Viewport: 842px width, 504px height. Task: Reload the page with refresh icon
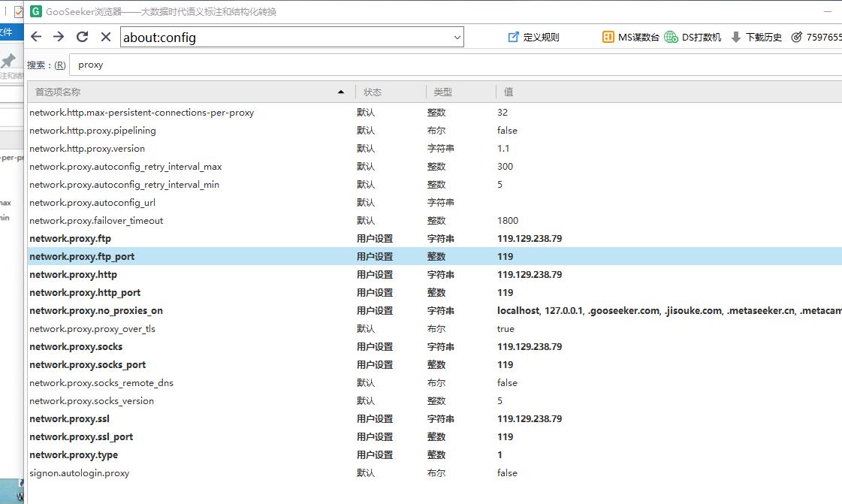pos(82,37)
